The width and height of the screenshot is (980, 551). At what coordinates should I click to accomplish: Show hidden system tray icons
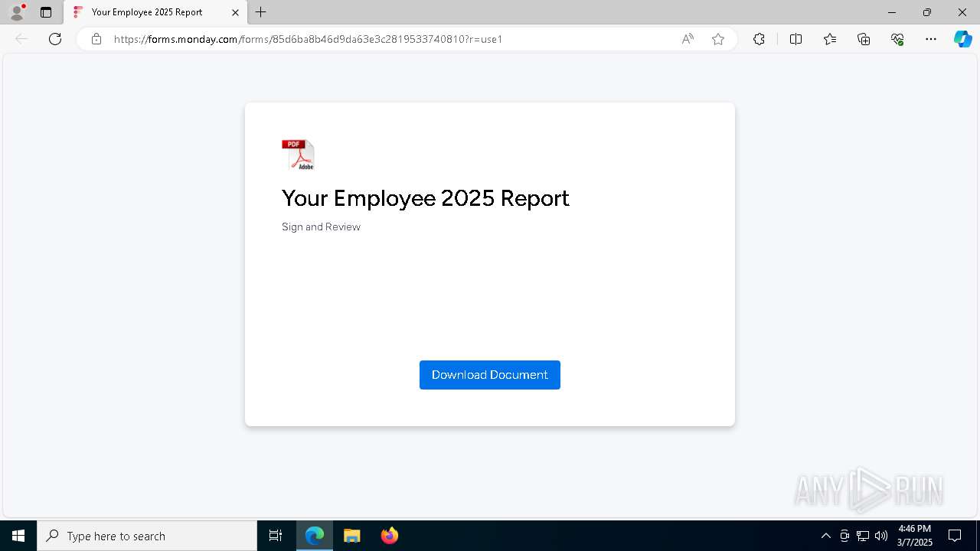(x=825, y=536)
